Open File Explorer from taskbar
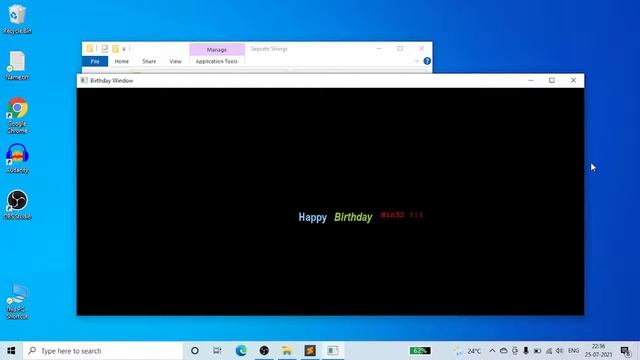 click(287, 351)
